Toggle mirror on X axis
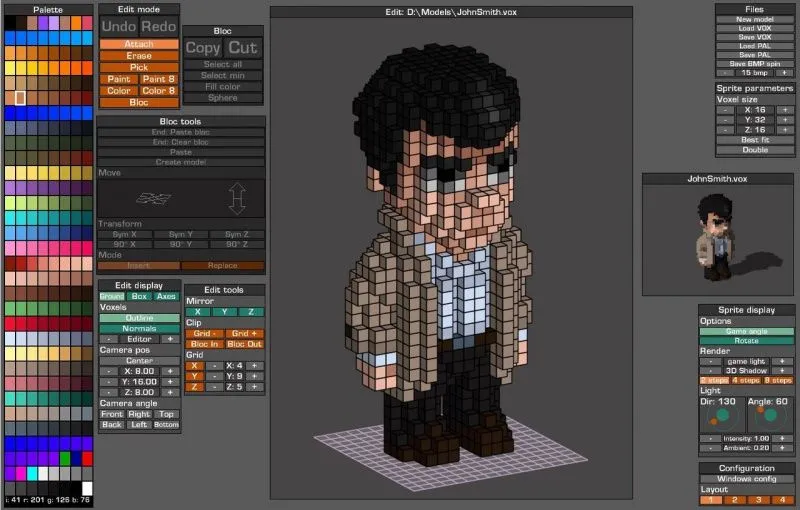800x510 pixels. click(197, 312)
